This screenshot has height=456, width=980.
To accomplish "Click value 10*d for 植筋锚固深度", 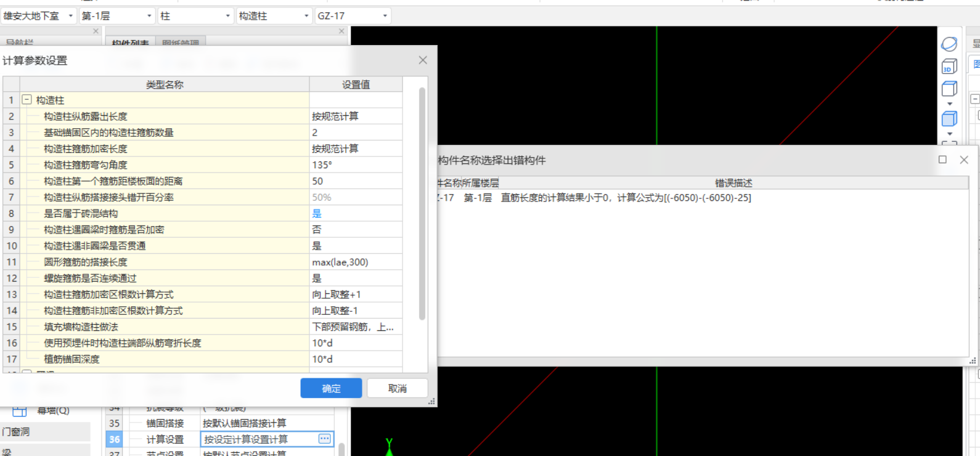I will click(356, 359).
